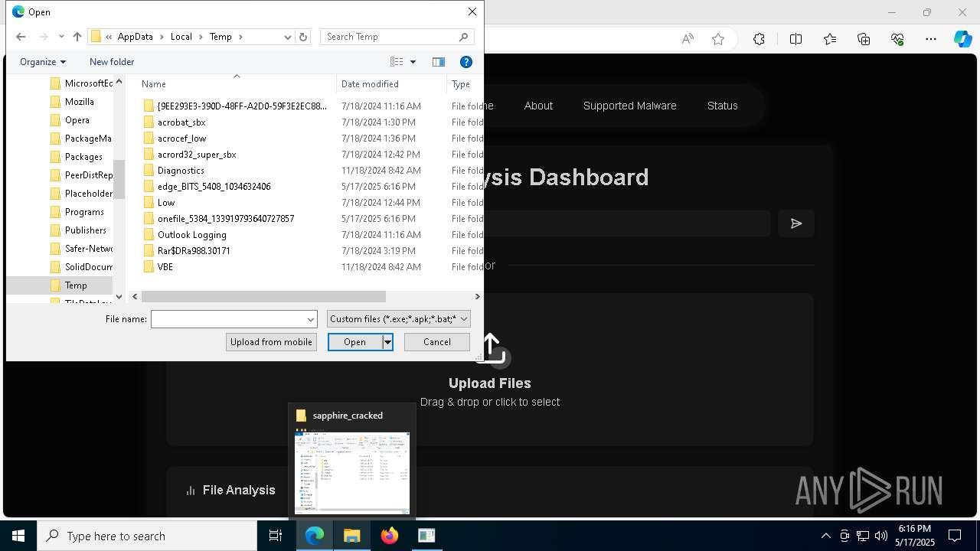Click sapphire_cracked window thumbnail

coord(352,461)
